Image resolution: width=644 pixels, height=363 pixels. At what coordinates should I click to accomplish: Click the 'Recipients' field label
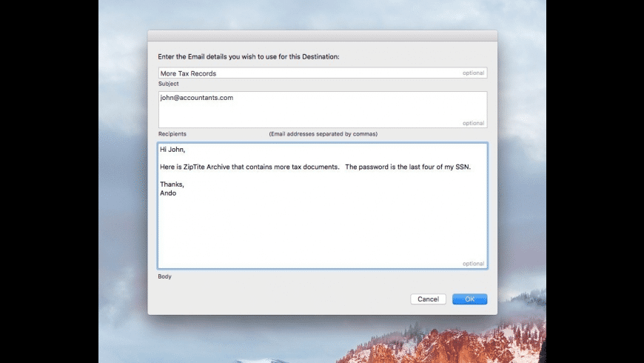coord(172,134)
